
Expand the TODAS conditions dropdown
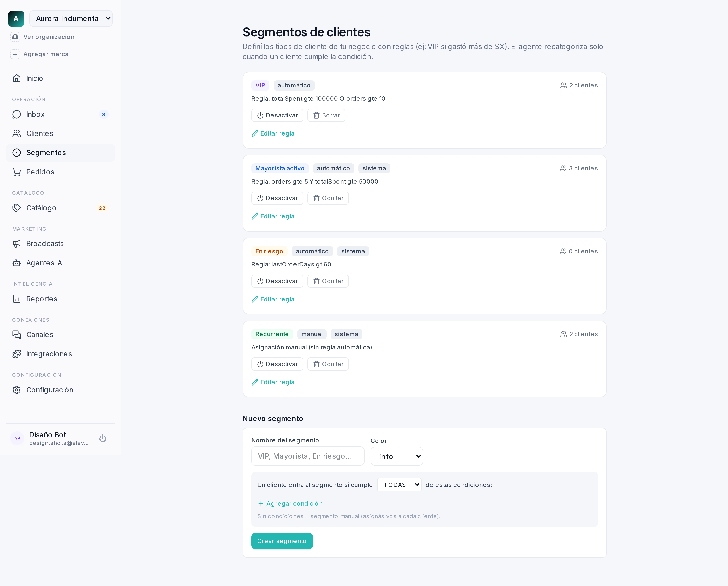[x=399, y=485]
